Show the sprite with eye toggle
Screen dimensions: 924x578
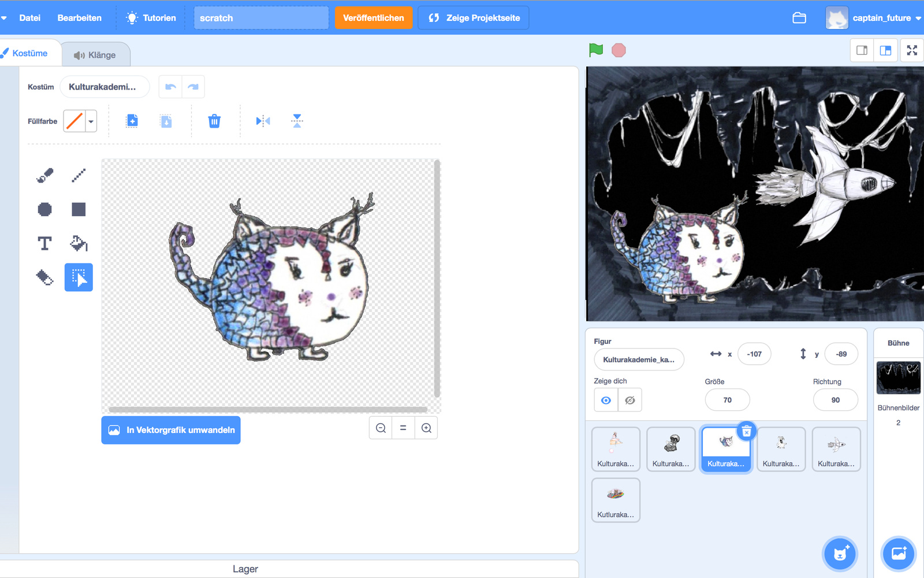click(x=606, y=400)
